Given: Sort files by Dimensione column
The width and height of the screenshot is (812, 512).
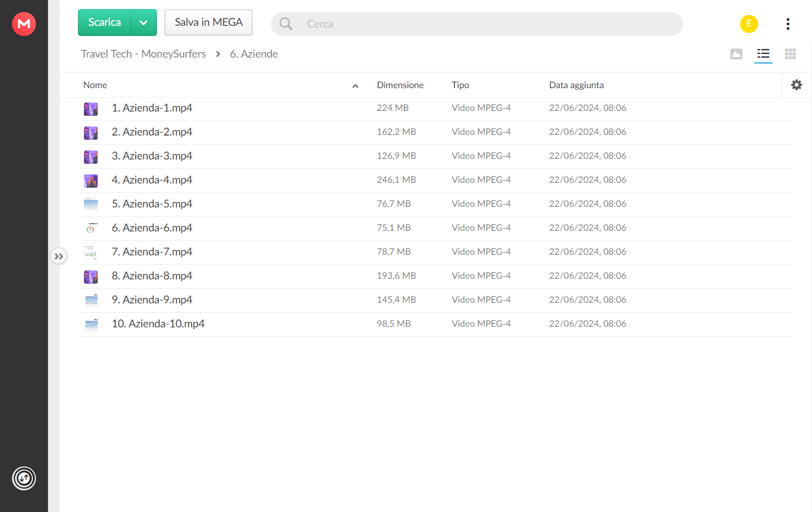Looking at the screenshot, I should 400,85.
